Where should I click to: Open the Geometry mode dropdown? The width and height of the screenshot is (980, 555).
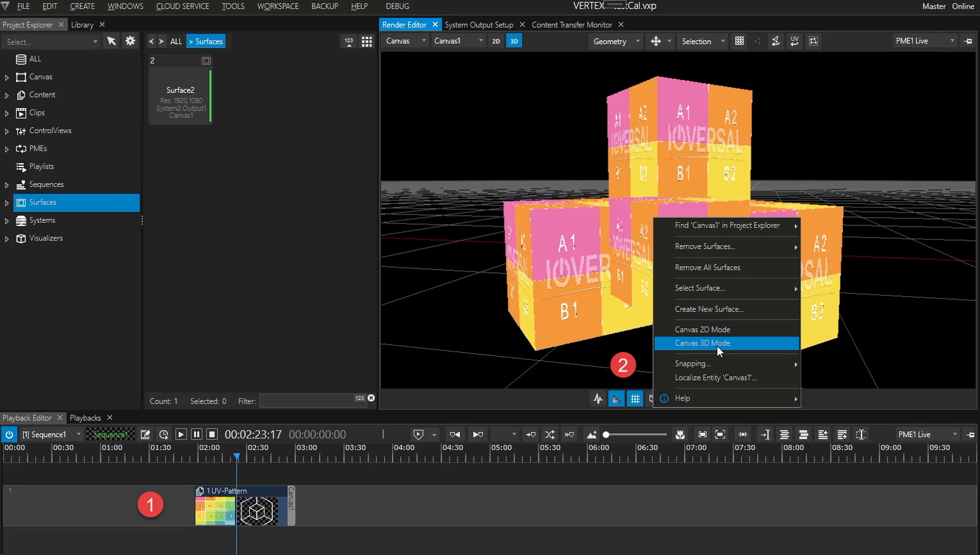click(614, 41)
